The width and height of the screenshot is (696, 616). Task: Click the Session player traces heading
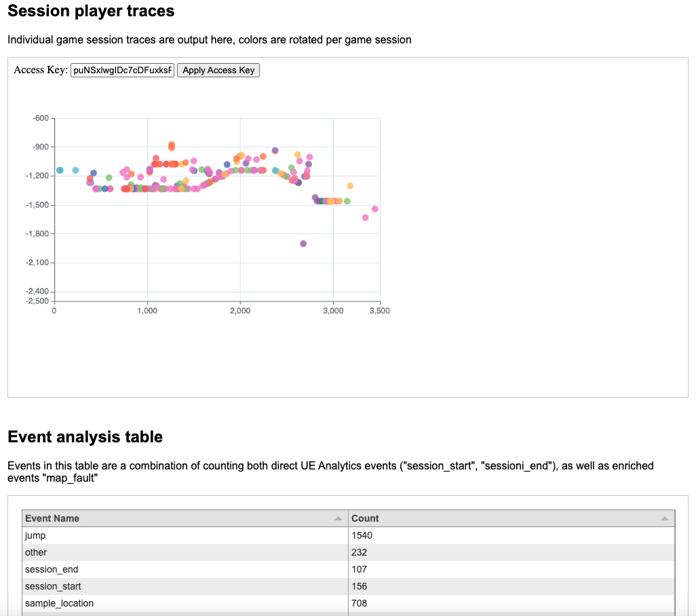(x=90, y=12)
